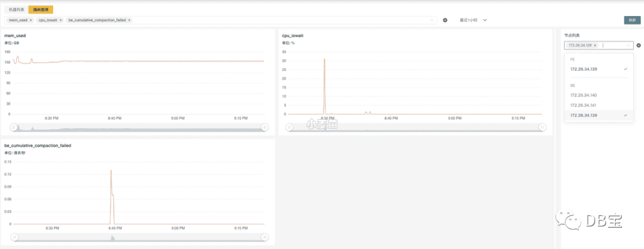
Task: Remove the cpu_iowait metric tag
Action: (x=60, y=20)
